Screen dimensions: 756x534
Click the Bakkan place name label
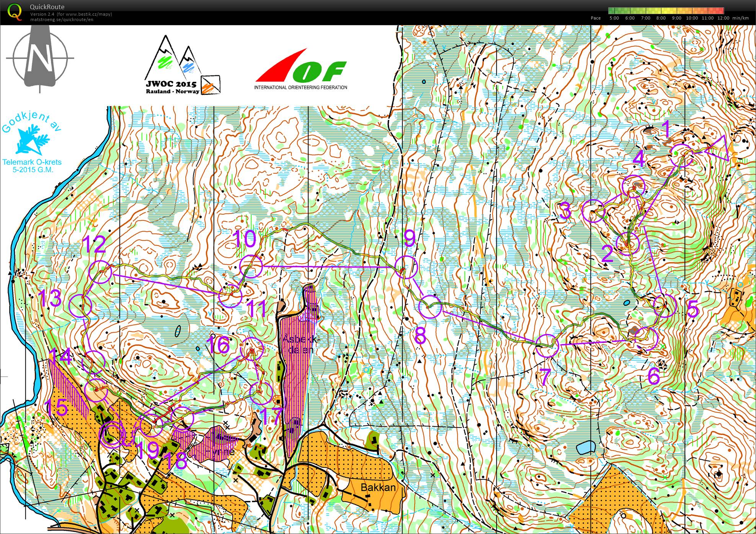tap(378, 488)
